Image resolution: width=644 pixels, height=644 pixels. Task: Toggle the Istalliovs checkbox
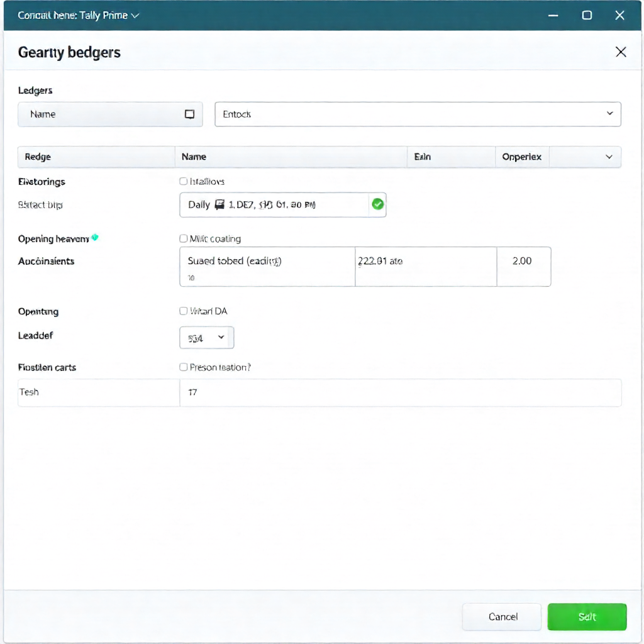tap(184, 182)
